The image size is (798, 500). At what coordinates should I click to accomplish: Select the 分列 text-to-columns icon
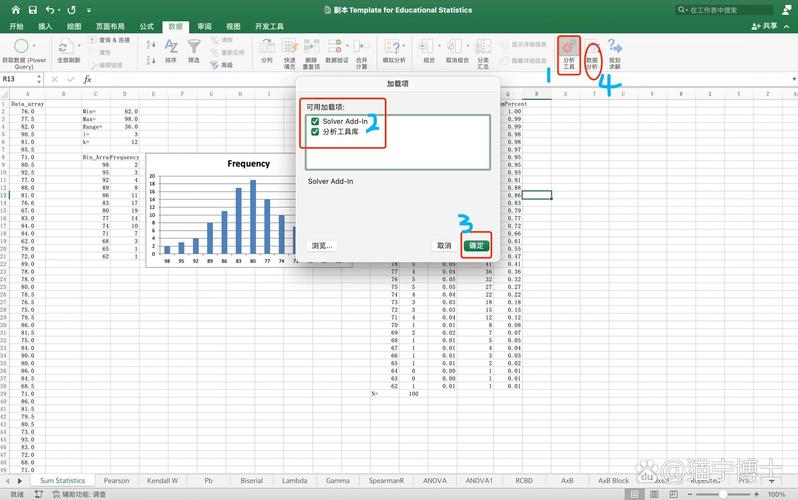point(266,50)
